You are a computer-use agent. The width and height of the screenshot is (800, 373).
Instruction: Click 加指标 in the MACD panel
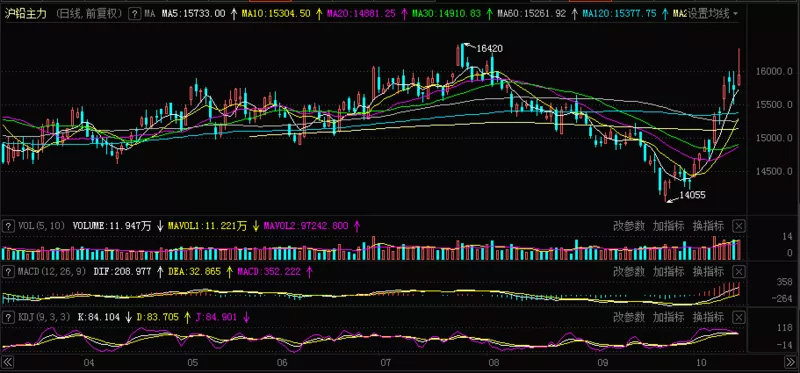(669, 272)
